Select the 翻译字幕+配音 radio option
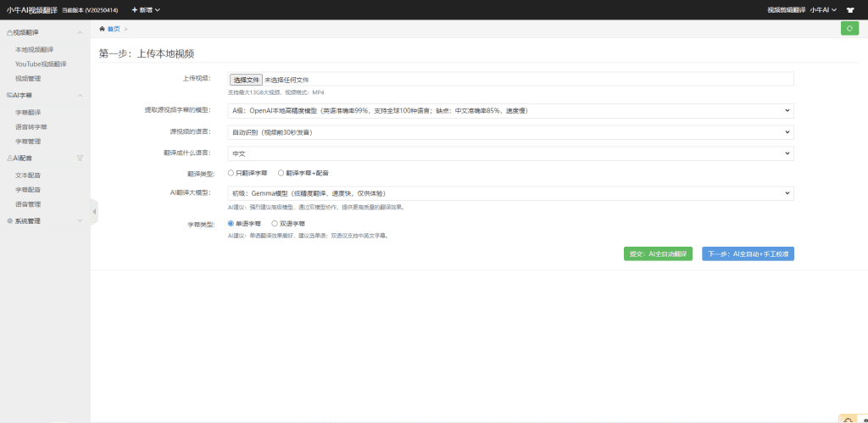Screen dimensions: 868x423 pos(281,173)
